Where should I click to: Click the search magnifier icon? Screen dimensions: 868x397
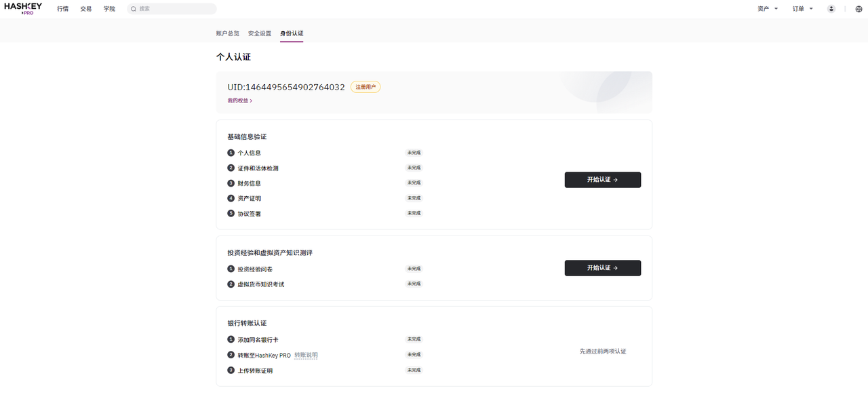pos(134,9)
